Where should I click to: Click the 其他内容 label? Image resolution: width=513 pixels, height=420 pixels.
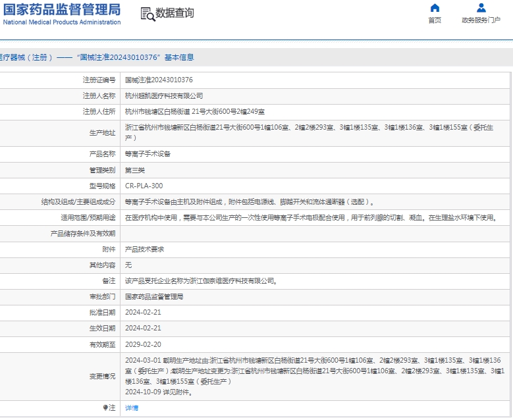point(103,265)
